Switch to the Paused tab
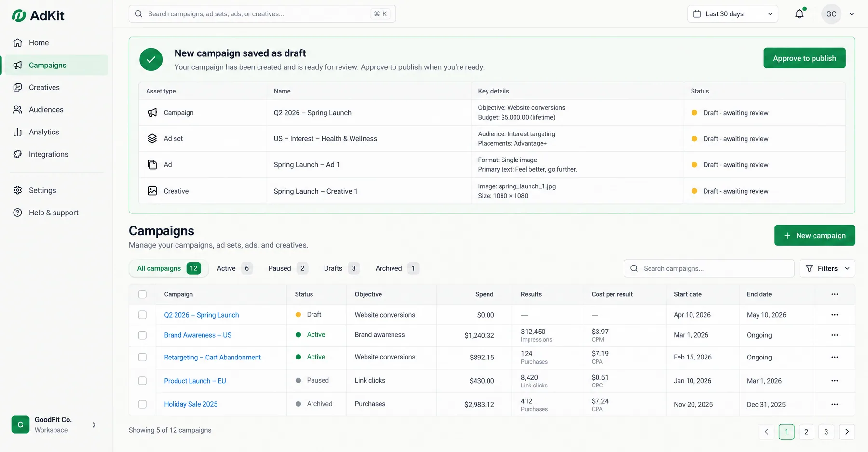868x452 pixels. click(288, 268)
